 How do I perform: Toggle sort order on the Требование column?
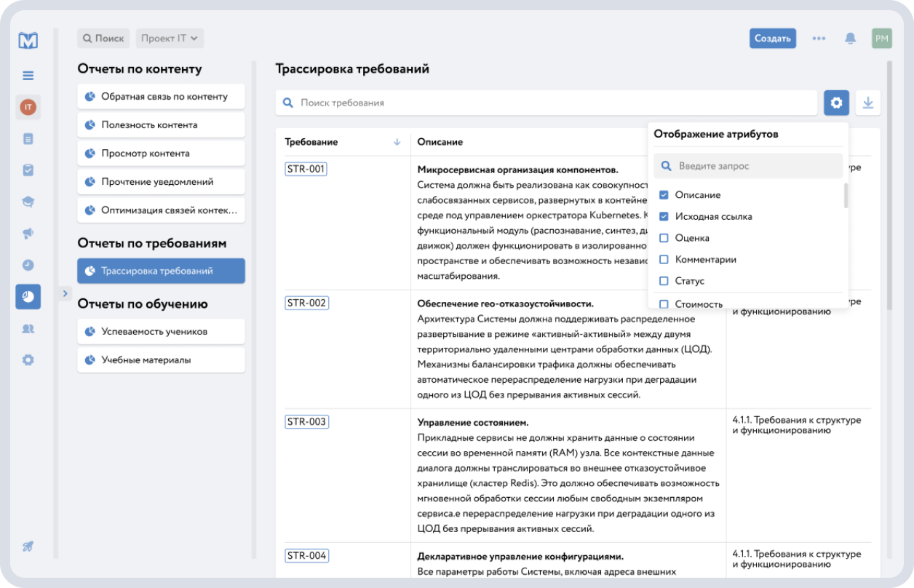pyautogui.click(x=397, y=142)
